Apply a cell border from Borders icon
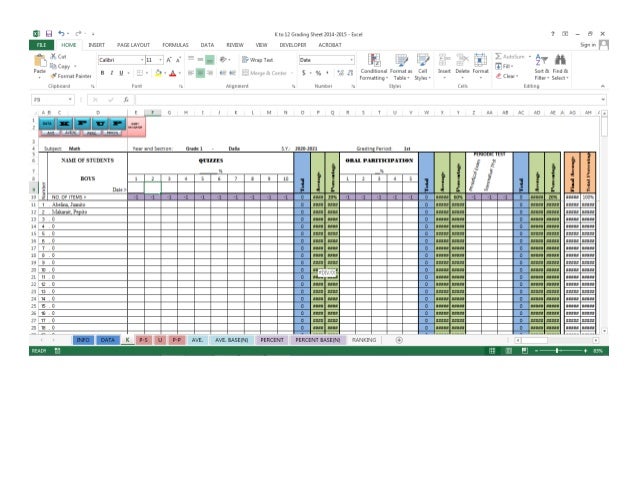 click(x=140, y=73)
